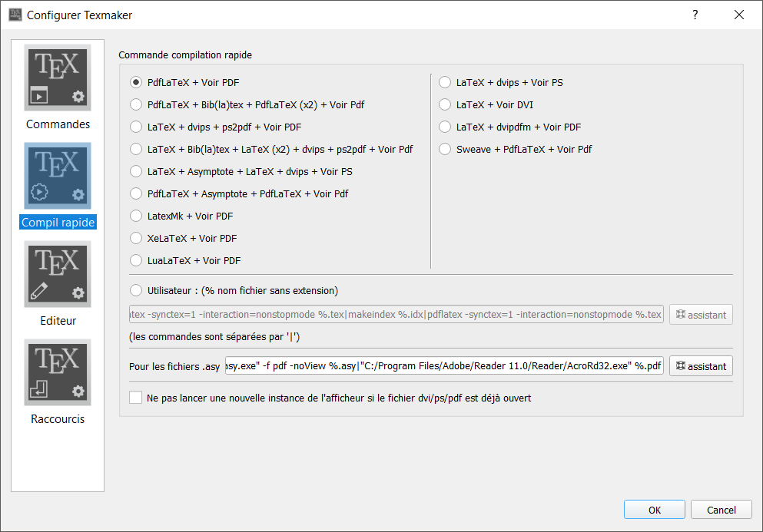
Task: Select the Compil rapide sidebar icon
Action: [58, 176]
